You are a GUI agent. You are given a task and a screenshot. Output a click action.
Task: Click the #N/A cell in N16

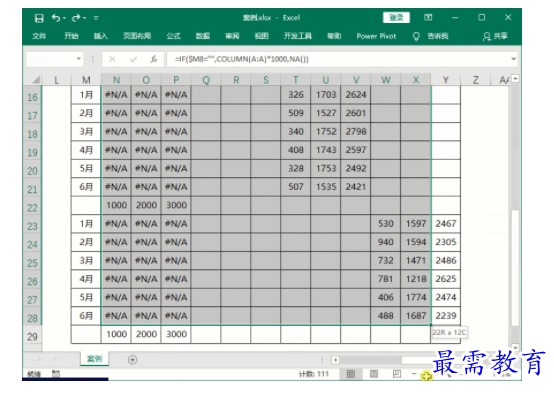116,95
